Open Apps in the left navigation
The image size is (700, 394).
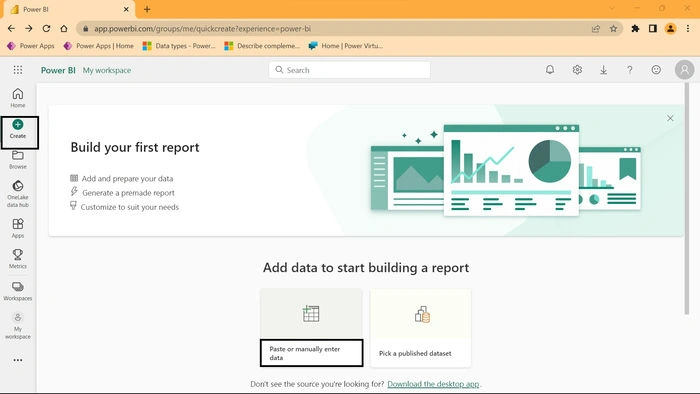(18, 228)
